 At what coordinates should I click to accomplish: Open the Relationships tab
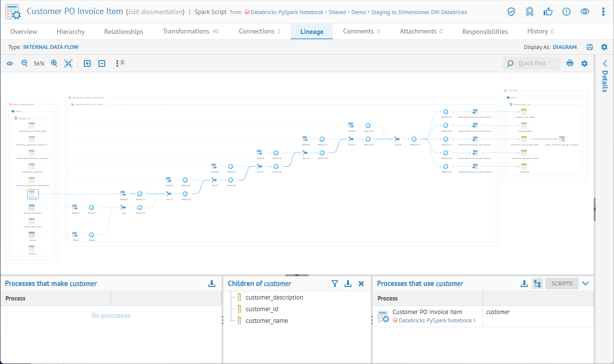click(124, 32)
